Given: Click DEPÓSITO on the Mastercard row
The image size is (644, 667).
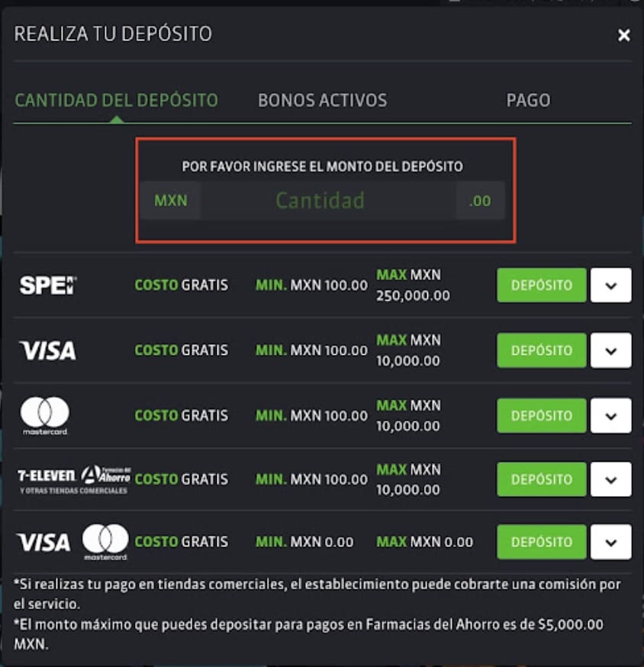Looking at the screenshot, I should (x=541, y=416).
